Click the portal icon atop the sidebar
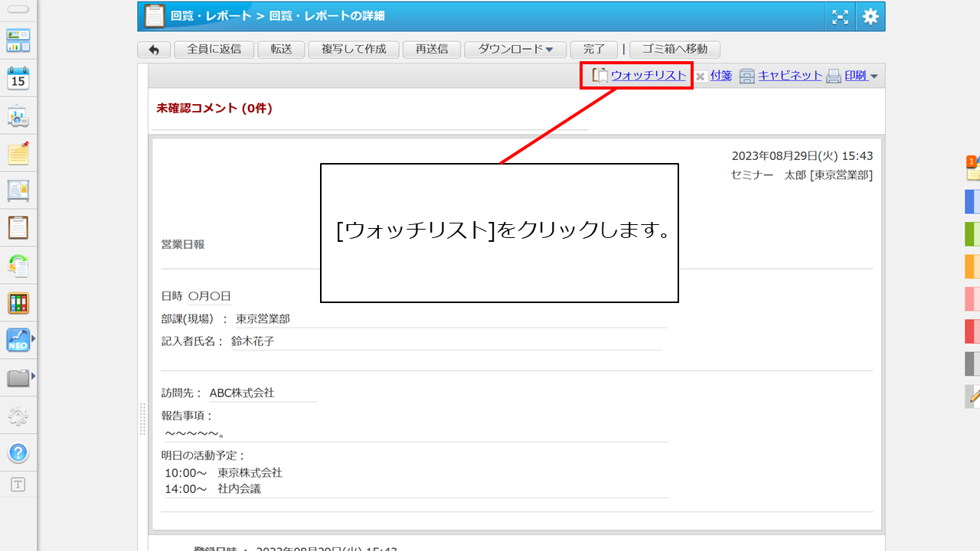 coord(18,41)
